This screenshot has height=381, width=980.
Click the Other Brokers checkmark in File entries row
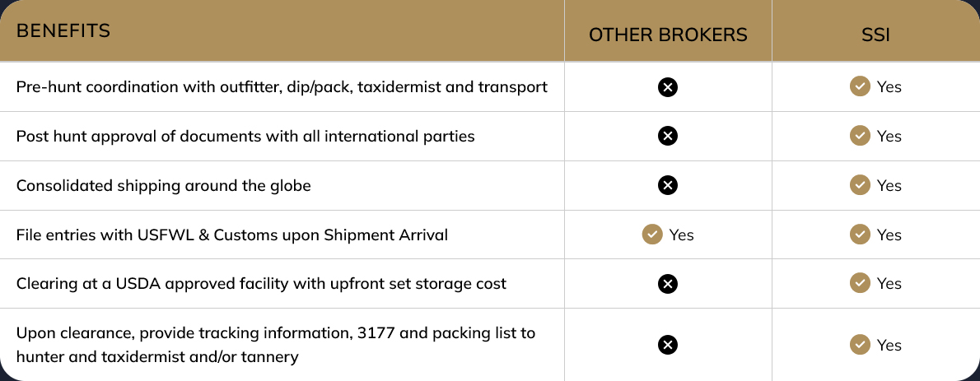pos(652,235)
